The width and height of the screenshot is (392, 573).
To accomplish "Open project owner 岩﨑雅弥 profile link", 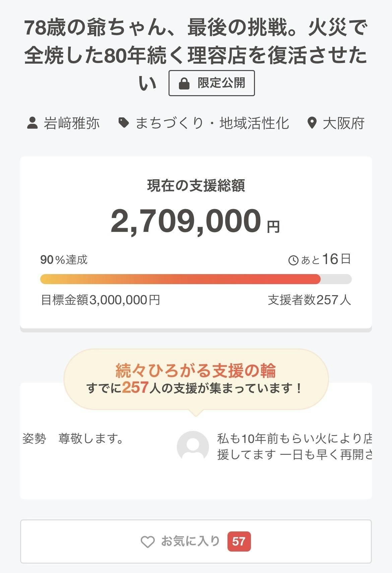I will [x=71, y=123].
